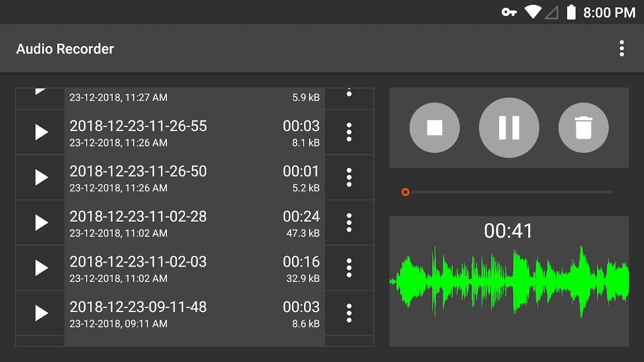Play recording 2018-12-23-11-26-50

(41, 177)
